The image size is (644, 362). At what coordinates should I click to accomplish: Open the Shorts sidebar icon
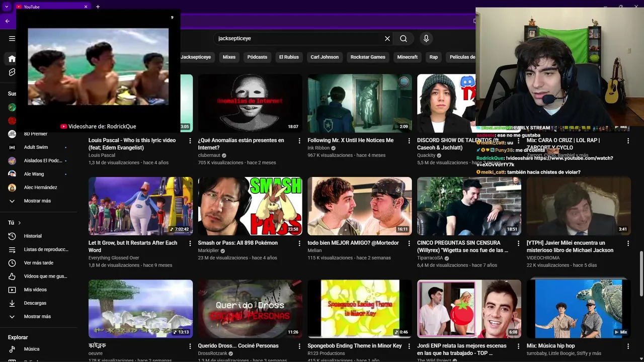click(12, 72)
